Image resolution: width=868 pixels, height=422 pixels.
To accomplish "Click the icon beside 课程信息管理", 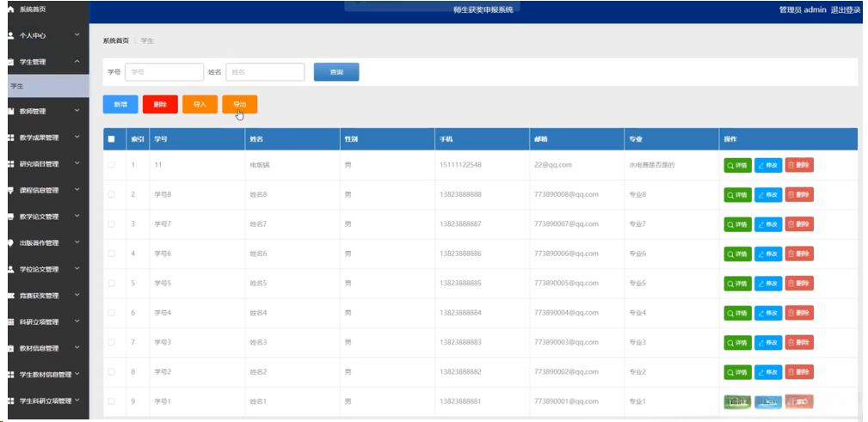I will tap(10, 190).
